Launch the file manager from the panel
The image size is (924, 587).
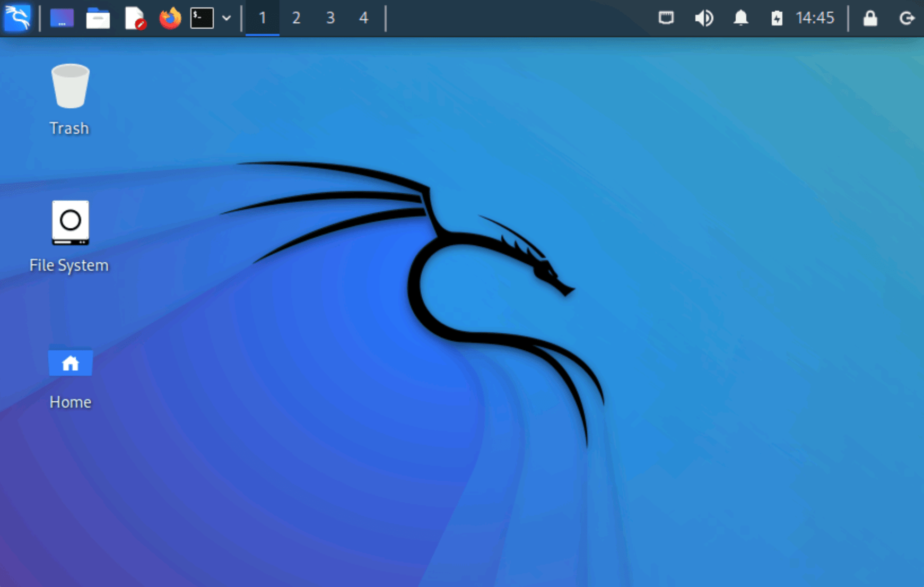tap(98, 18)
